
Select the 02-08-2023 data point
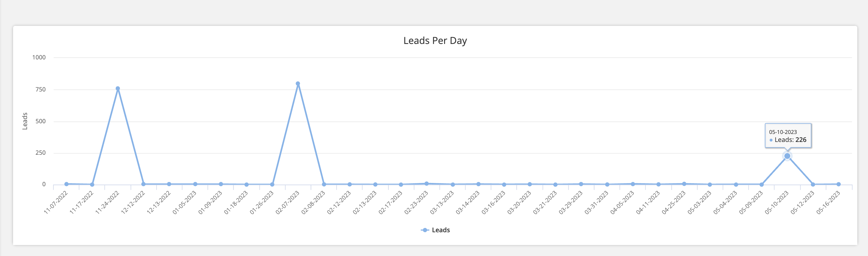[x=324, y=184]
